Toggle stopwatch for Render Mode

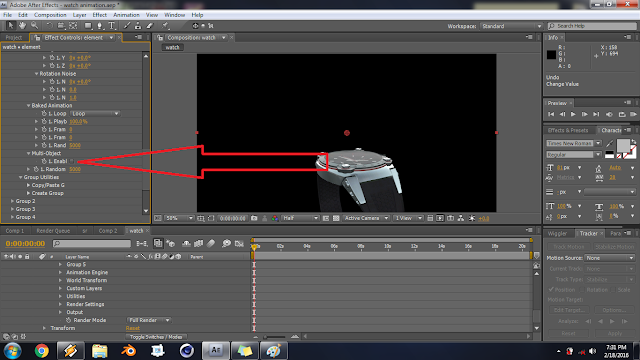[x=69, y=320]
